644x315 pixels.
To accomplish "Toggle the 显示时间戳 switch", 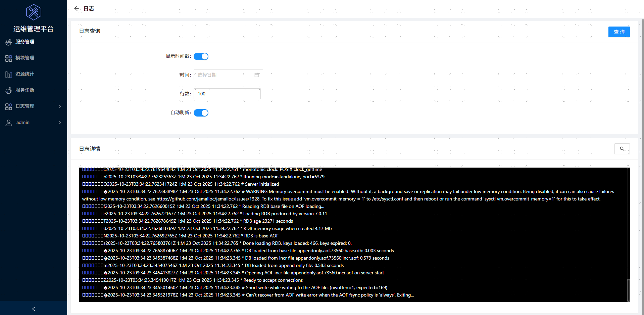I will pos(201,56).
